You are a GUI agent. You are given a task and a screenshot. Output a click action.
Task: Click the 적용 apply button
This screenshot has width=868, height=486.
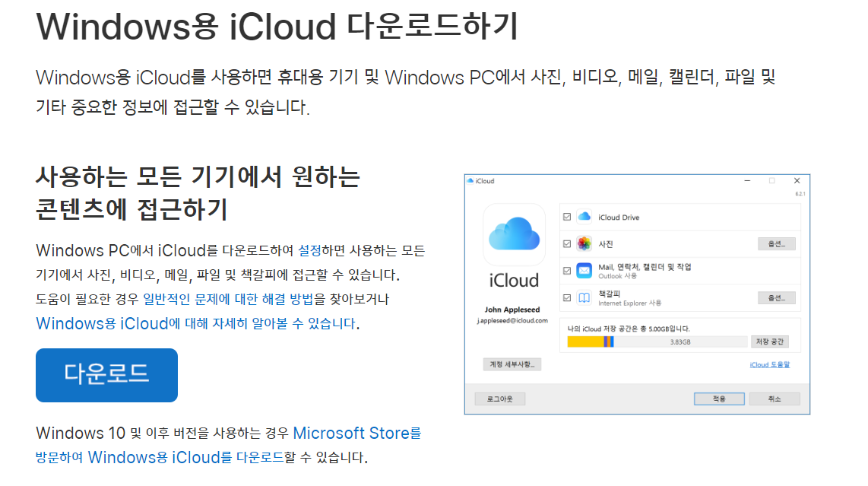click(x=719, y=399)
